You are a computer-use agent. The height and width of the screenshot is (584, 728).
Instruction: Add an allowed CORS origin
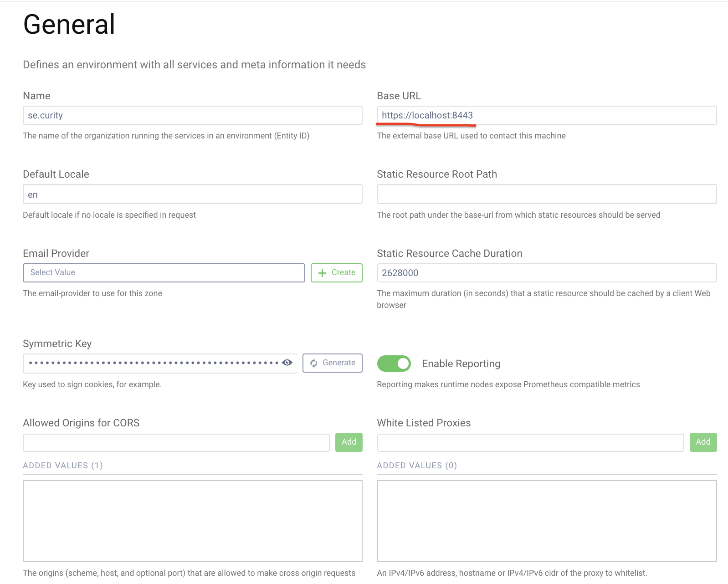click(349, 442)
